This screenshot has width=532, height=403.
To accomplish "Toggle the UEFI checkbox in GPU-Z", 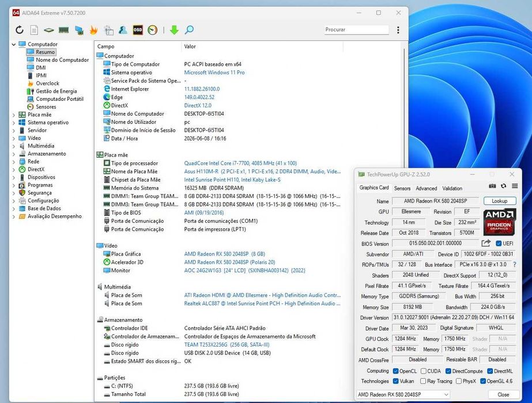I will point(499,244).
